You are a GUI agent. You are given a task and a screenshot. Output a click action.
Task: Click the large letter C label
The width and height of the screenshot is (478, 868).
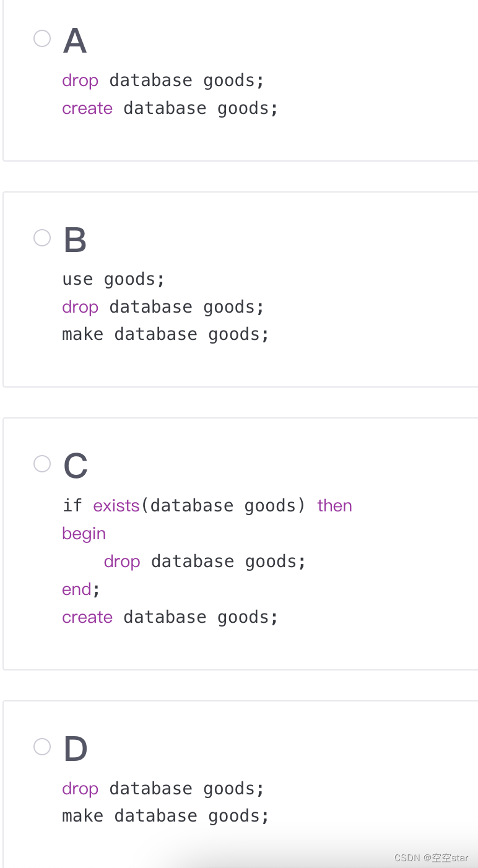coord(76,466)
